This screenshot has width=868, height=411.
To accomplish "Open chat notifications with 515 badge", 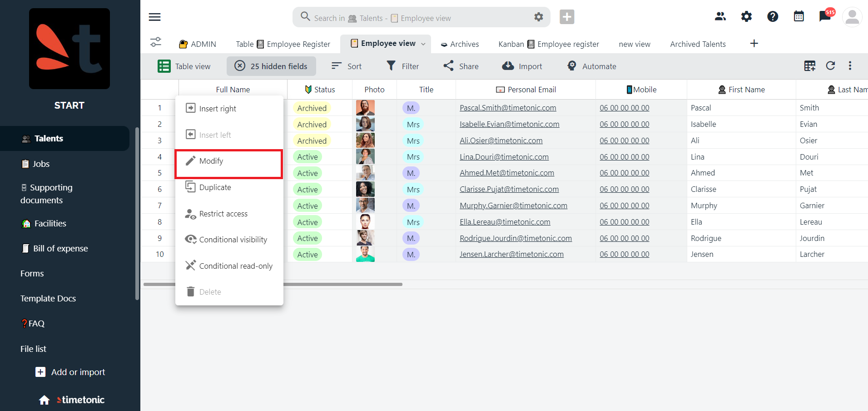I will click(826, 15).
